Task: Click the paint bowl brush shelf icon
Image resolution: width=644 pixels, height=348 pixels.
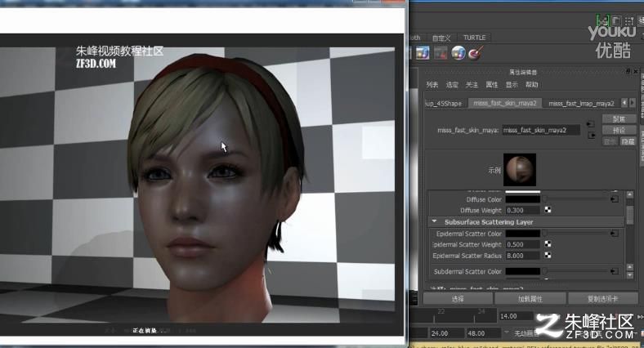Action: click(x=476, y=53)
